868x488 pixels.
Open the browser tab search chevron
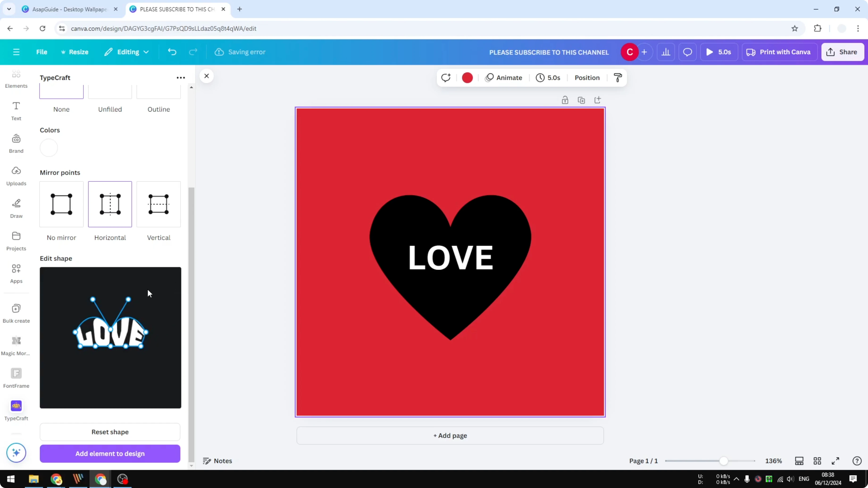click(9, 9)
